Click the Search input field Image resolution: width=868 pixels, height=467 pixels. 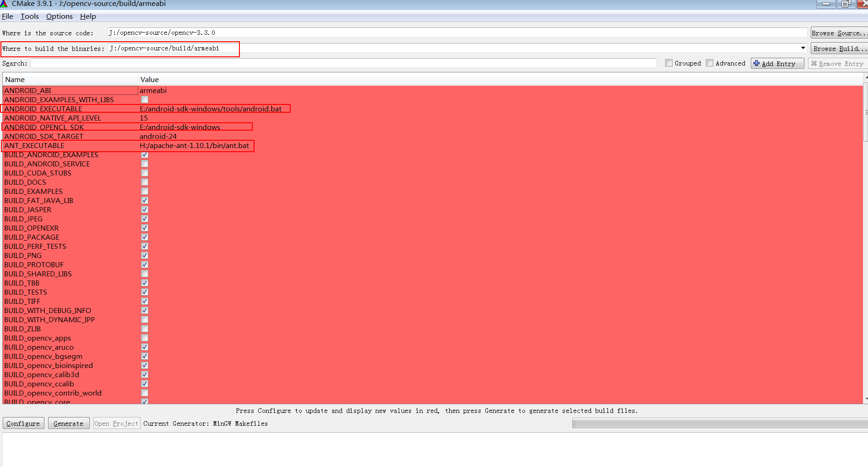click(x=344, y=63)
